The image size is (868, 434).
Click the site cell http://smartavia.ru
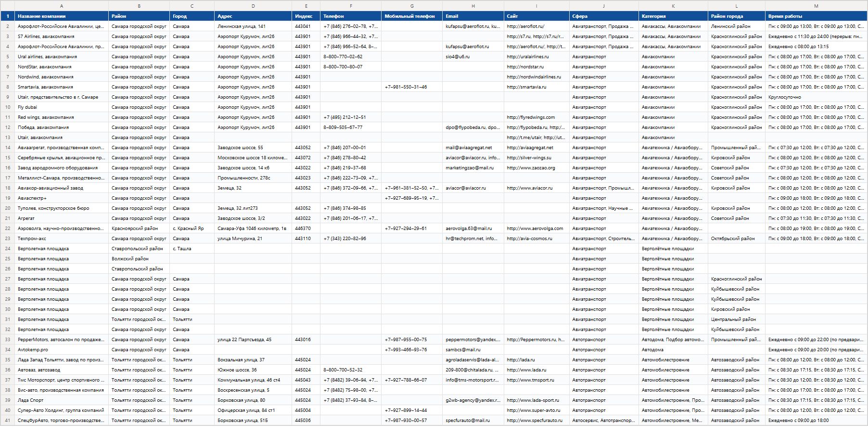coord(536,87)
